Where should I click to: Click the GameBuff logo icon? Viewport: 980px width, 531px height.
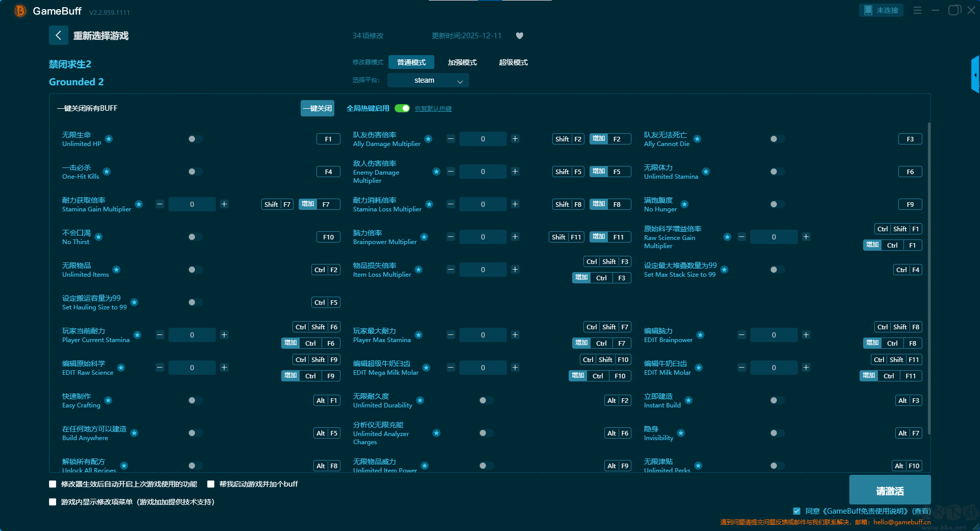[x=20, y=11]
